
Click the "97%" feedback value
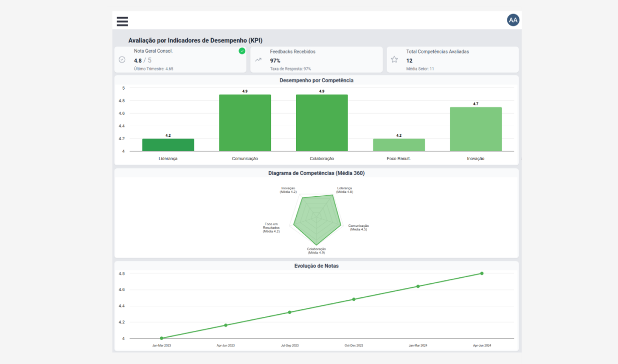[275, 60]
